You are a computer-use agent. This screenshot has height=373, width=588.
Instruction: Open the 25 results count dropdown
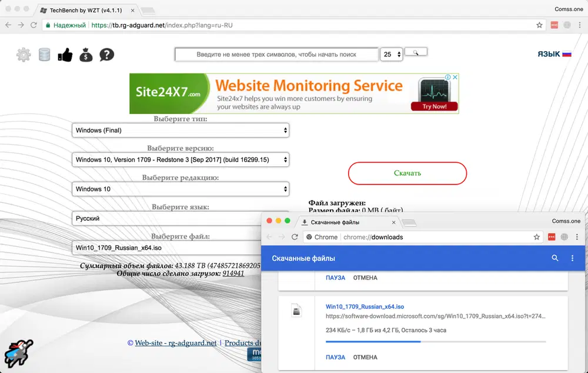tap(392, 54)
